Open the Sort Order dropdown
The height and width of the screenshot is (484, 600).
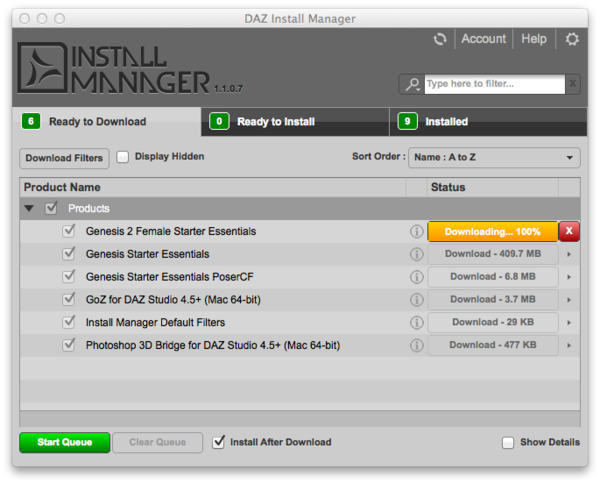click(x=494, y=157)
